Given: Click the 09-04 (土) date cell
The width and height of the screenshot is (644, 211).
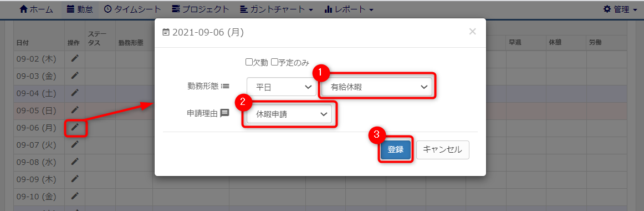Looking at the screenshot, I should pos(39,93).
